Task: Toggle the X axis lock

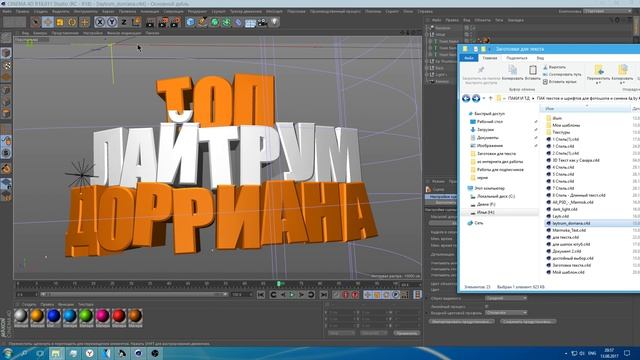Action: [x=100, y=22]
